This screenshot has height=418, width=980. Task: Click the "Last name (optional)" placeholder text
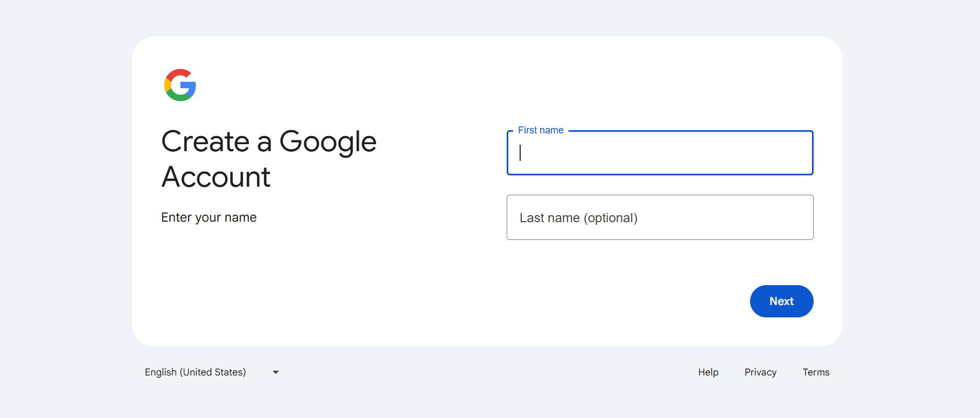click(578, 218)
